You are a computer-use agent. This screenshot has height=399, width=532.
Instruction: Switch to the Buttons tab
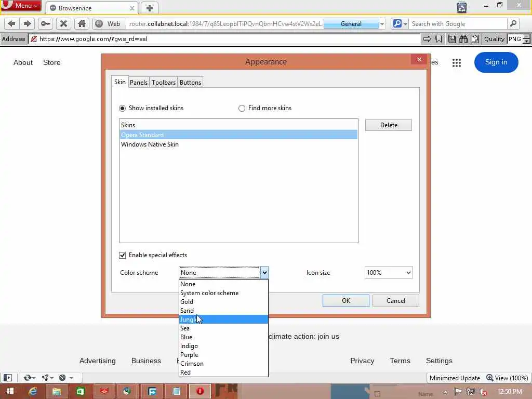190,83
